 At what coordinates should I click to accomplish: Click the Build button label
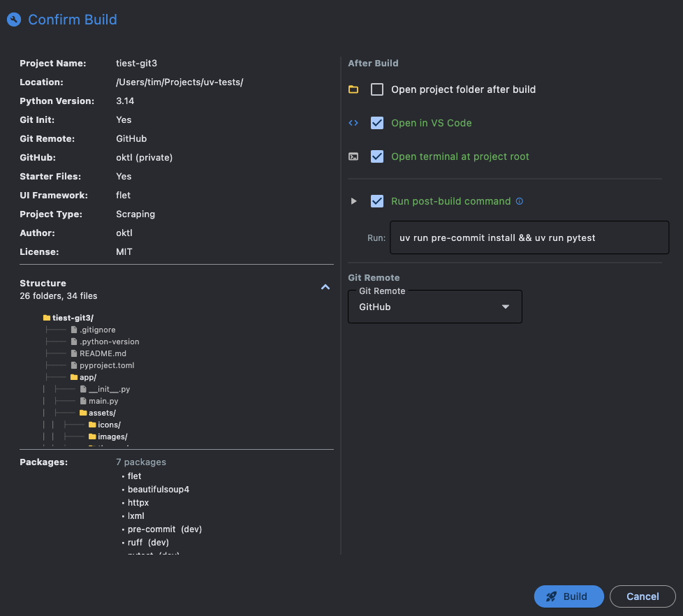[x=575, y=596]
